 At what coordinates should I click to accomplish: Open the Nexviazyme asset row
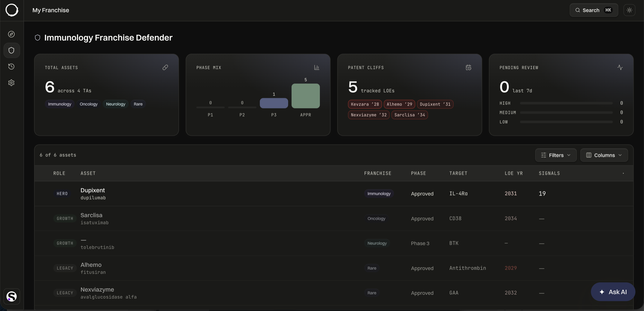pyautogui.click(x=334, y=293)
